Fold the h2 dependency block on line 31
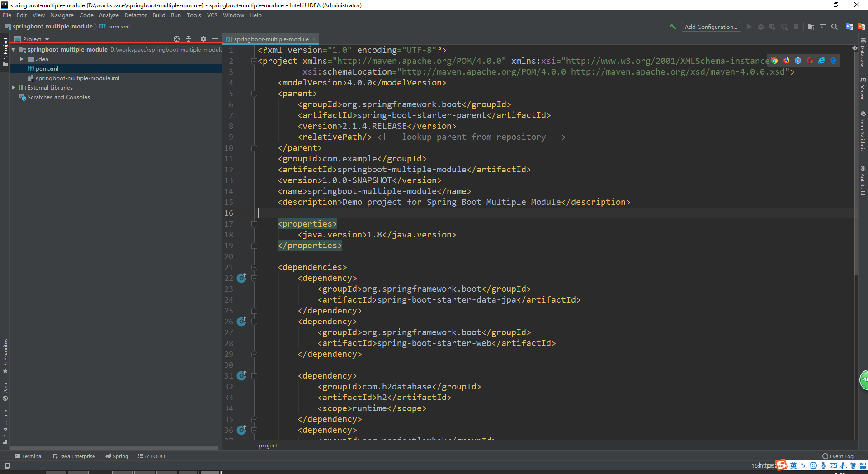The image size is (868, 474). (x=254, y=376)
